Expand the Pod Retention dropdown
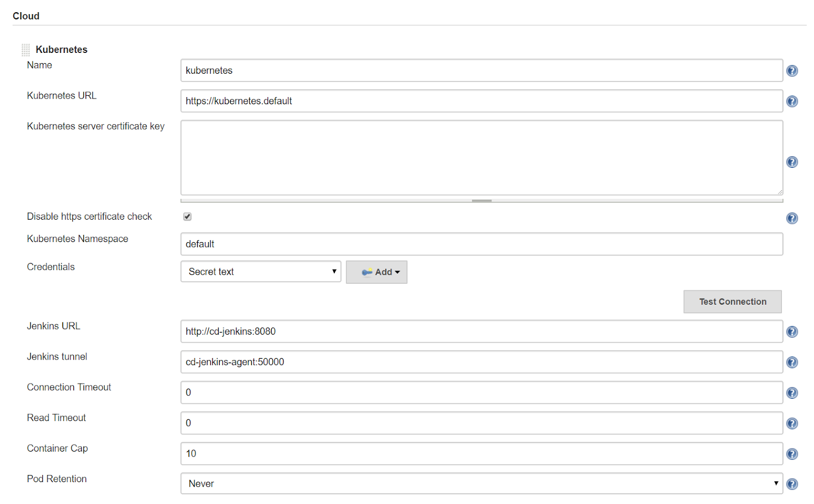 coord(481,484)
